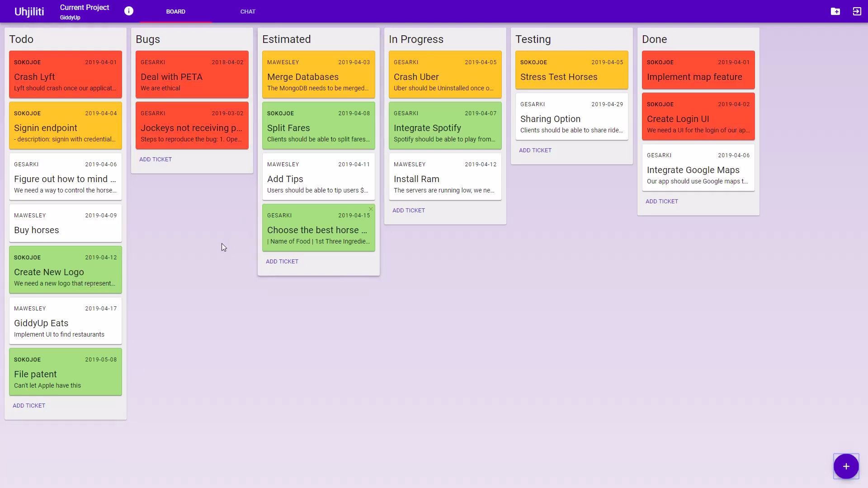868x488 pixels.
Task: Open the red Crash Lyft ticket
Action: 66,75
